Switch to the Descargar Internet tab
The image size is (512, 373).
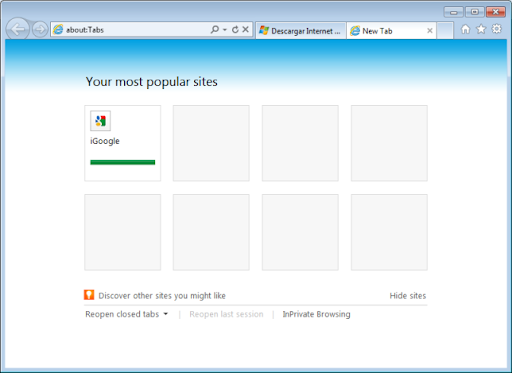point(301,31)
